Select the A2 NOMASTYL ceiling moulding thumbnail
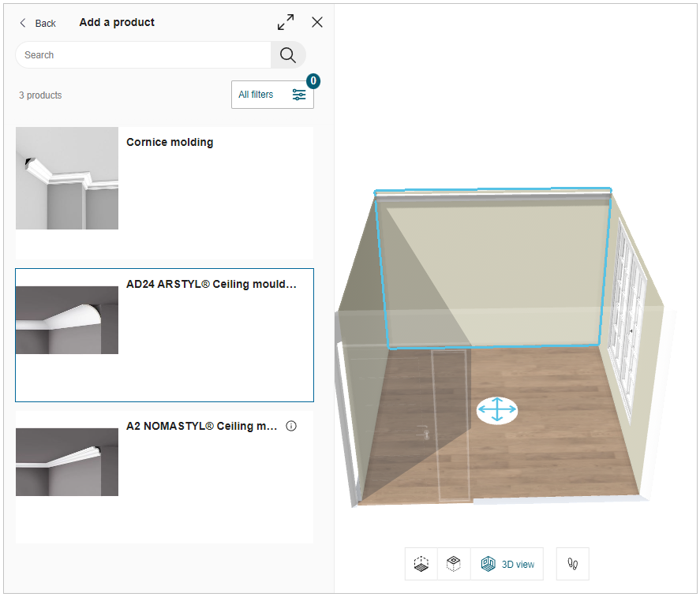 click(67, 462)
